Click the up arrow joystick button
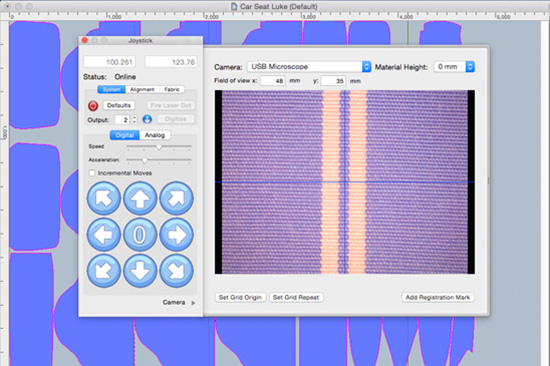 tap(140, 198)
